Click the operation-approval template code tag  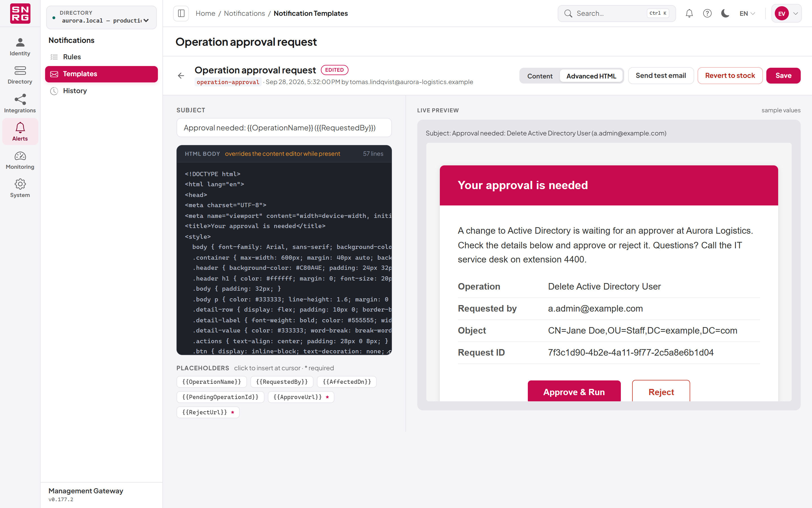tap(228, 82)
